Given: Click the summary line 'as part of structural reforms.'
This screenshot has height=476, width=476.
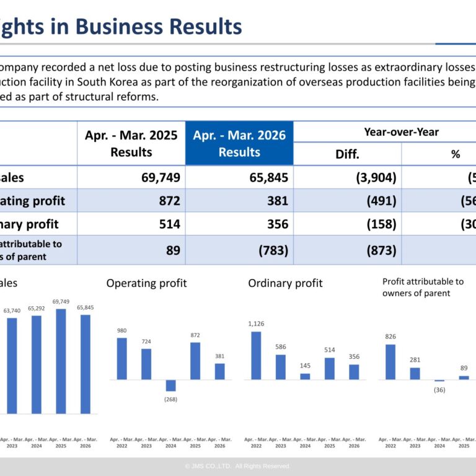Looking at the screenshot, I should tap(79, 97).
